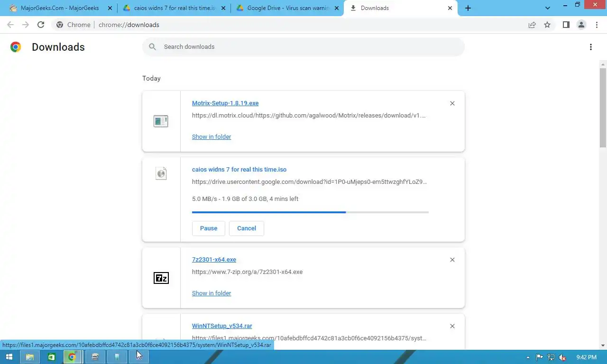This screenshot has height=364, width=607.
Task: Click caios widns 7 for real this time.iso
Action: [239, 169]
